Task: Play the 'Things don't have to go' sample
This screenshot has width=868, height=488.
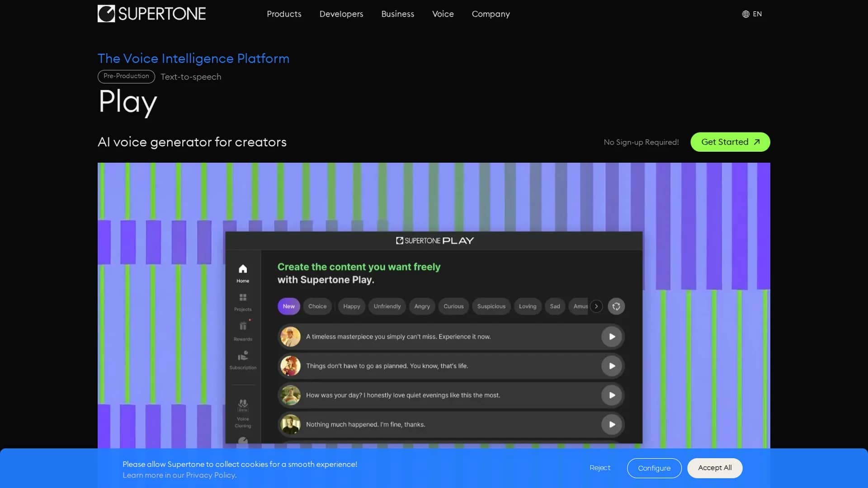Action: tap(612, 366)
